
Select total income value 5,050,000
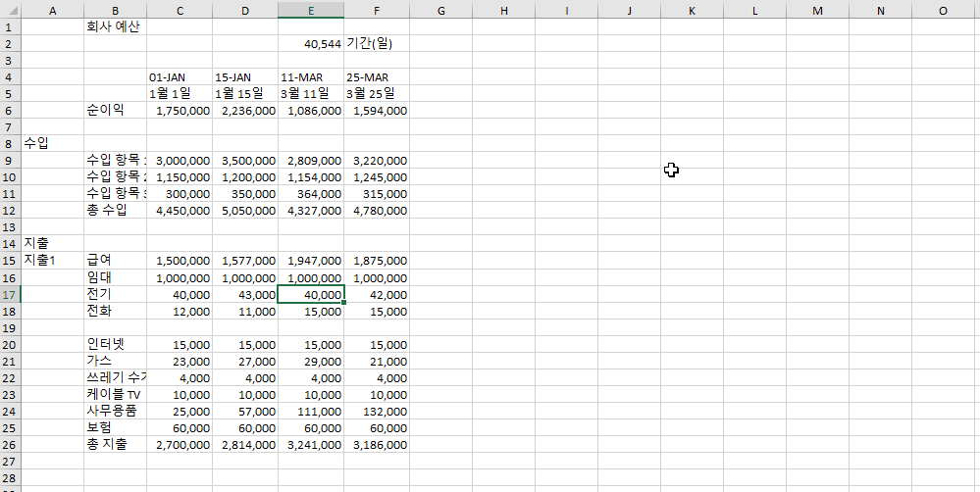tap(245, 211)
